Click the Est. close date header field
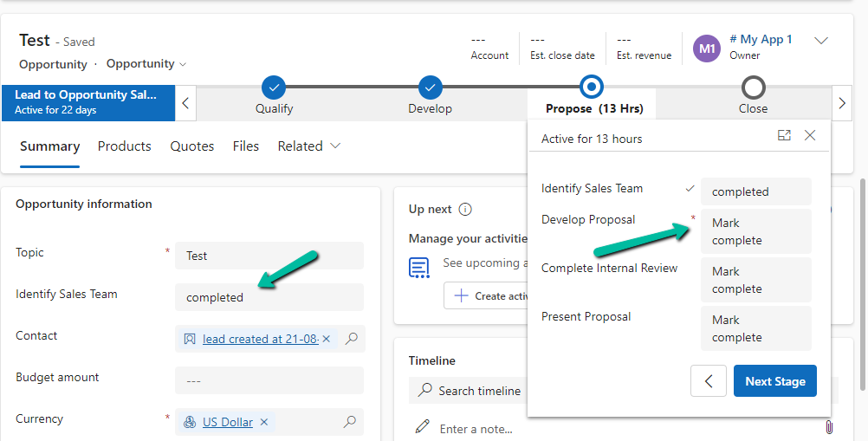 [x=562, y=48]
